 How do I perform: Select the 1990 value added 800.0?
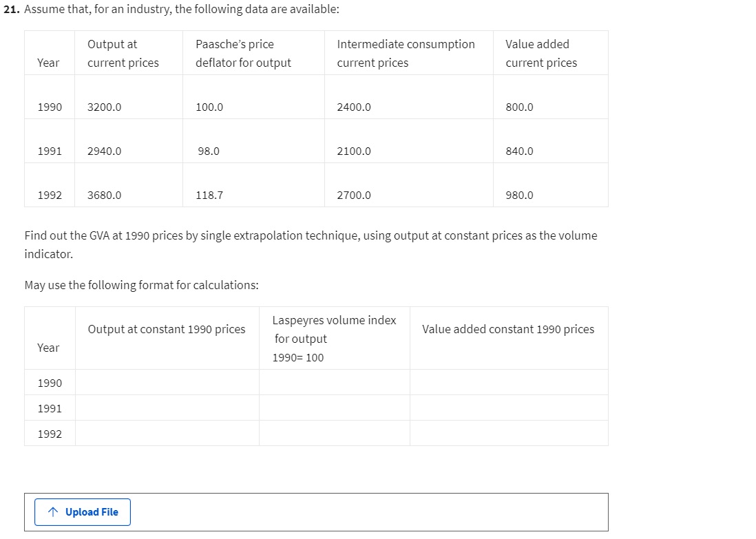click(x=519, y=107)
